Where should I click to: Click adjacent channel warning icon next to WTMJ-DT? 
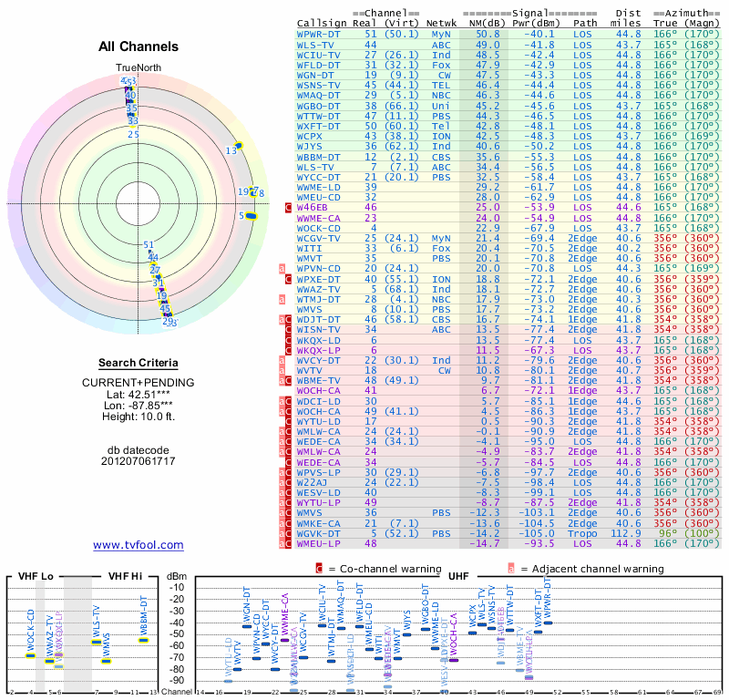click(x=283, y=298)
